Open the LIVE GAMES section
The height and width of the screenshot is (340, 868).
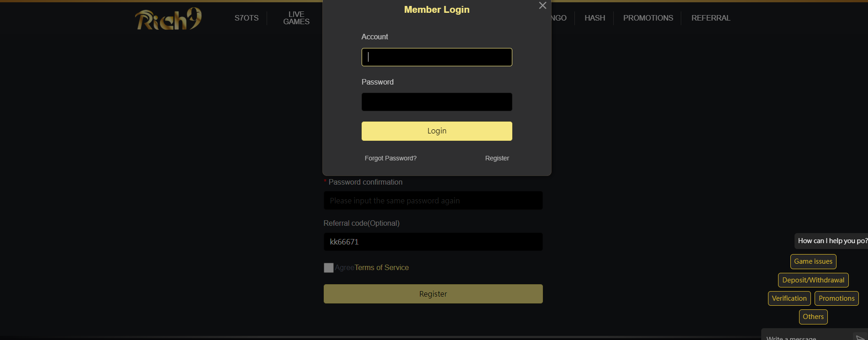point(296,18)
